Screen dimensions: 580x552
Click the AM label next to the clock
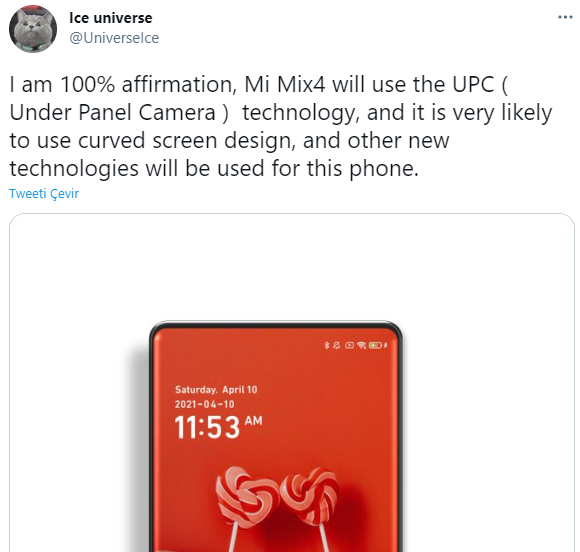point(253,421)
